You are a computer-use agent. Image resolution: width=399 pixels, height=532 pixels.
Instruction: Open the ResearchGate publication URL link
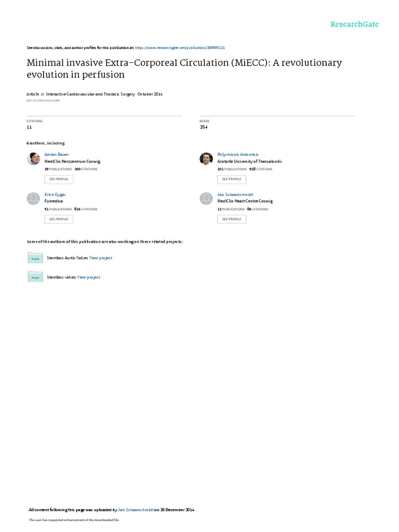[180, 47]
